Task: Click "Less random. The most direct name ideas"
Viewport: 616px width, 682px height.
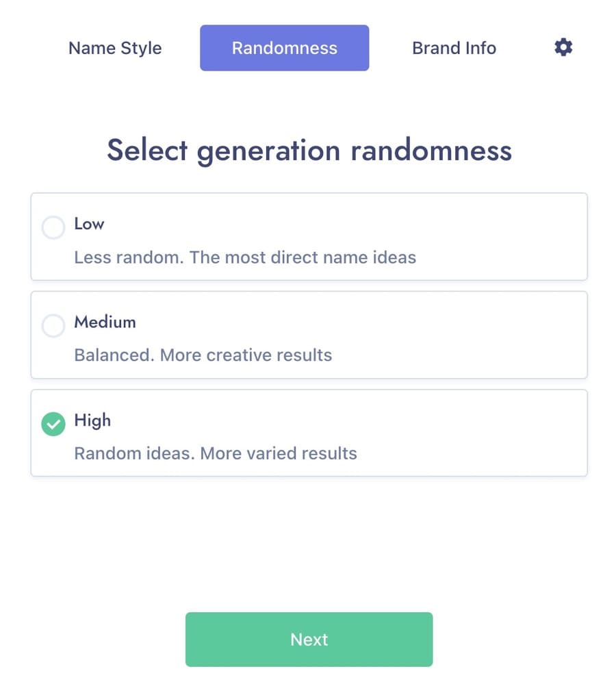Action: [245, 257]
